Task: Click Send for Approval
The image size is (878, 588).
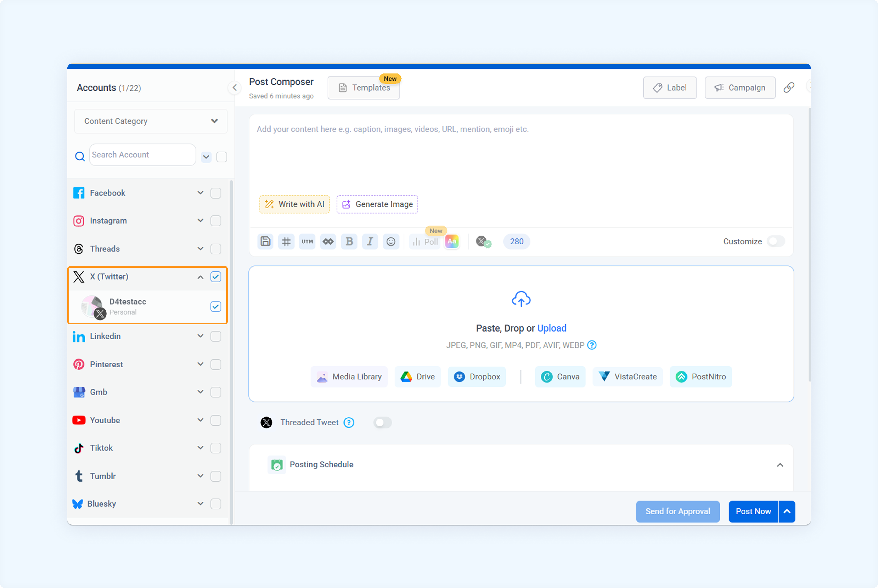Action: click(x=678, y=512)
